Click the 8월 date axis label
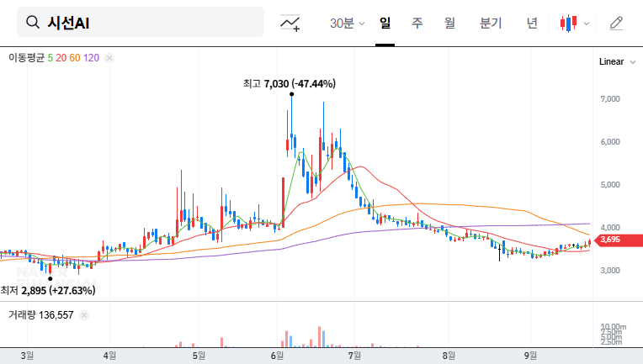643x364 pixels. (x=449, y=356)
